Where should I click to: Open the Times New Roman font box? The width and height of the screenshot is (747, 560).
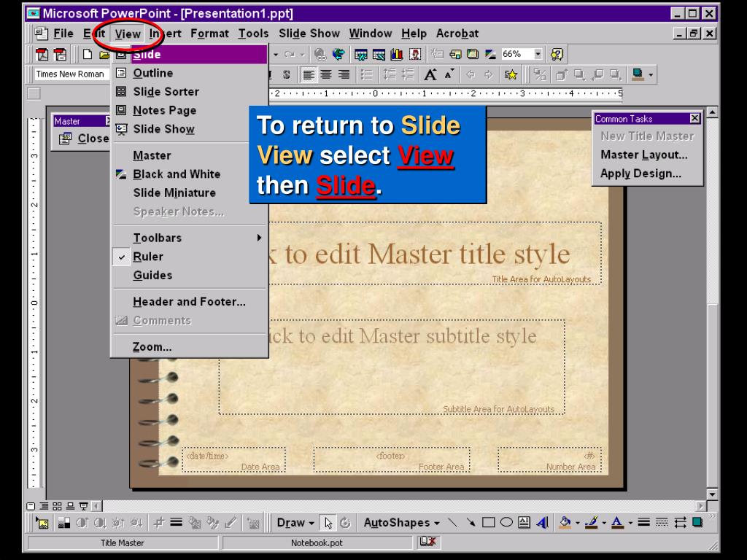point(71,74)
